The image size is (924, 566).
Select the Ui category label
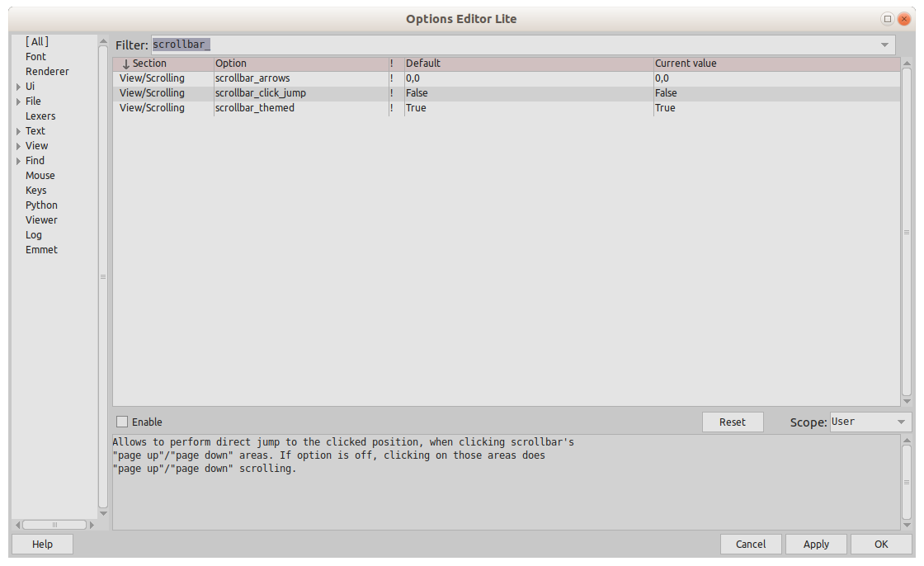(x=30, y=86)
